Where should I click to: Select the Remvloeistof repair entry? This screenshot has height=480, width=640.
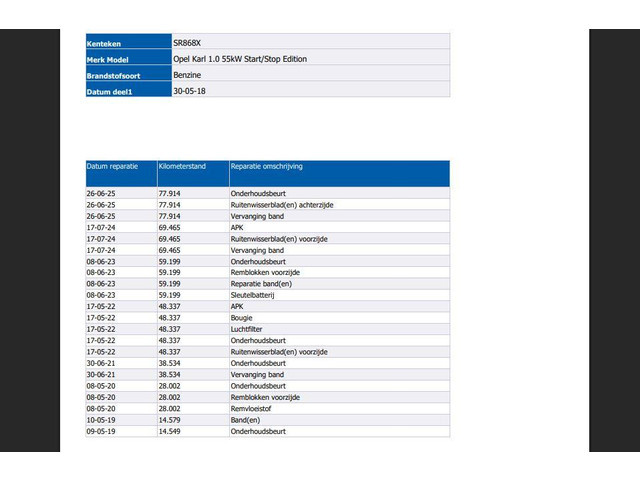coord(250,409)
